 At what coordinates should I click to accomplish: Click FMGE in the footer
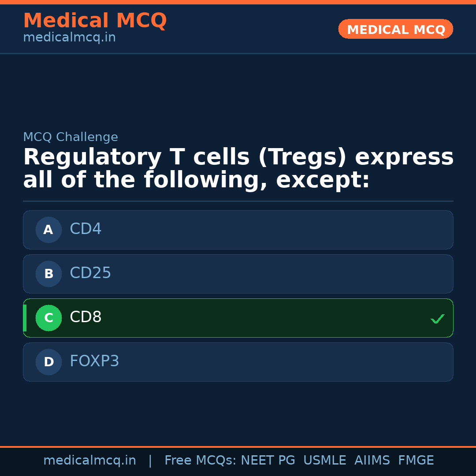[x=416, y=461]
